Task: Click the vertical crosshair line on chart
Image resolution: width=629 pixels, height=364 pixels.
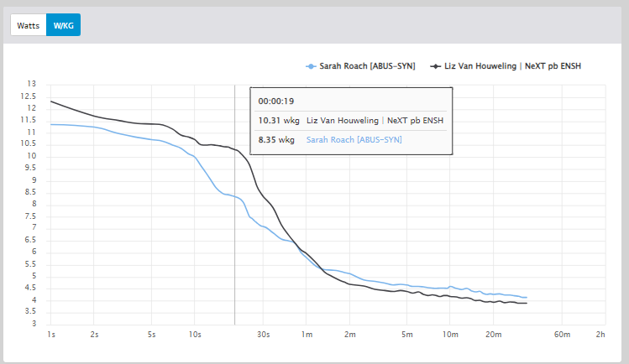Action: (x=234, y=252)
